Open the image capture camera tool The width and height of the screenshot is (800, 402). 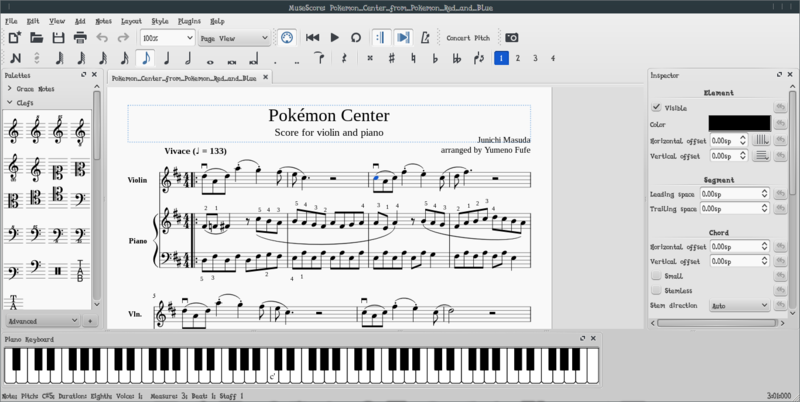tap(512, 37)
